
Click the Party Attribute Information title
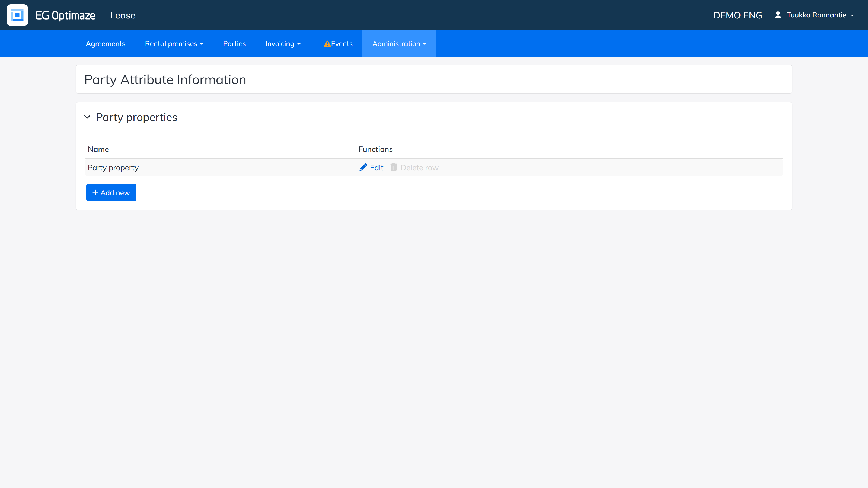tap(165, 79)
